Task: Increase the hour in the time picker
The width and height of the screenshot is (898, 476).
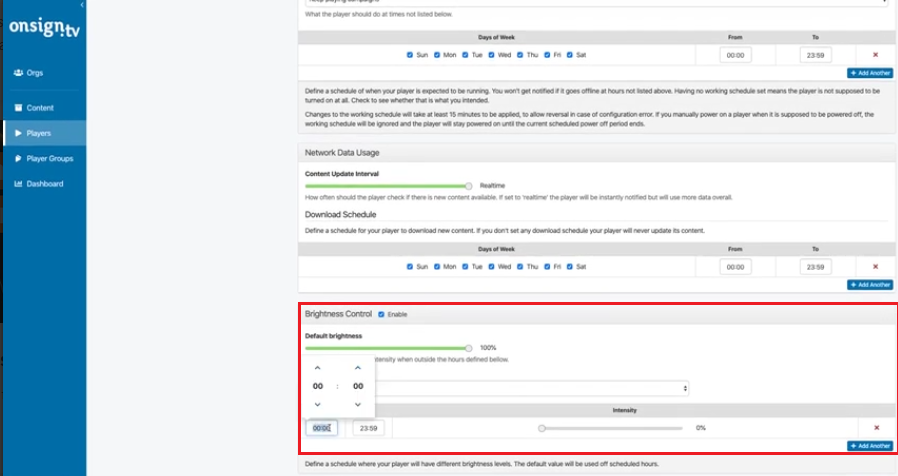Action: (317, 368)
